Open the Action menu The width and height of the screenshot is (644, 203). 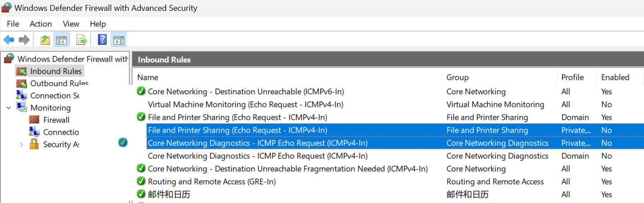pos(41,24)
